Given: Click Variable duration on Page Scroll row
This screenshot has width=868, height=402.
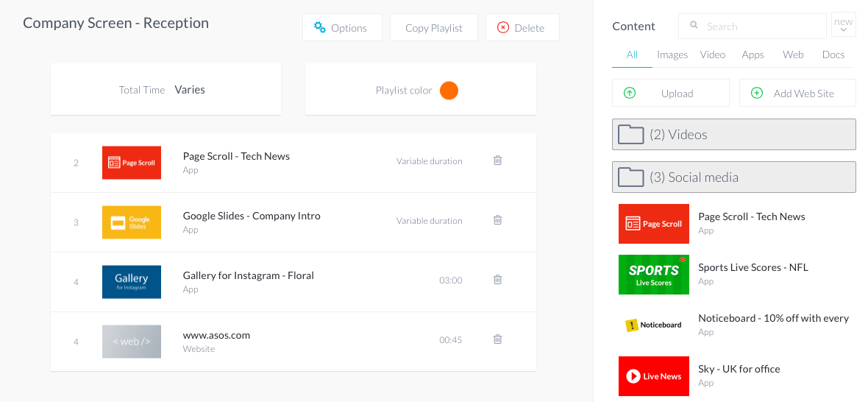Looking at the screenshot, I should click(429, 161).
